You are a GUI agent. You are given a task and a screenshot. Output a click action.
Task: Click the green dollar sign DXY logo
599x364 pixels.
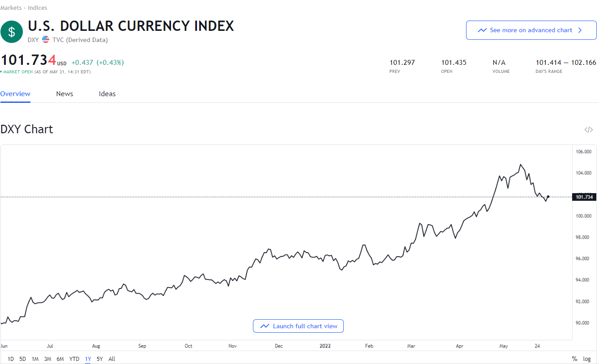(12, 32)
